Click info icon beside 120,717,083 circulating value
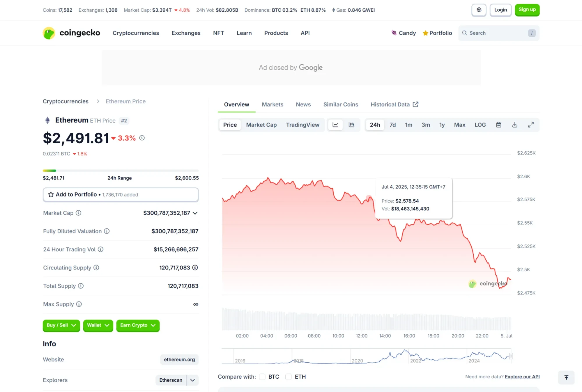Viewport: 582px width, 392px height. (195, 267)
